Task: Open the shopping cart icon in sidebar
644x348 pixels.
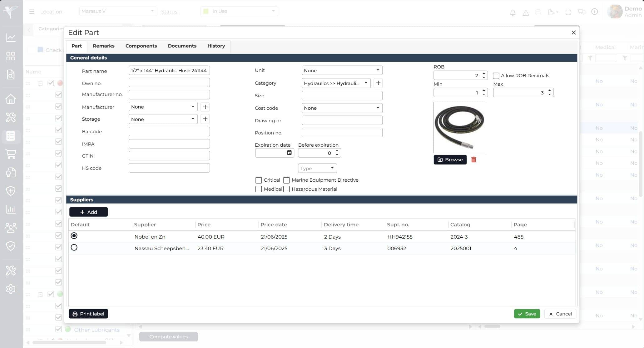Action: [11, 154]
